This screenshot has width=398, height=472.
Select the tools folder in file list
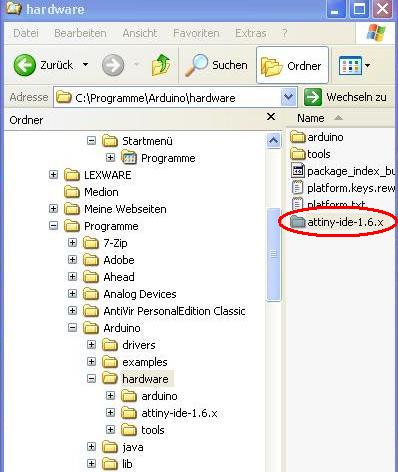310,154
